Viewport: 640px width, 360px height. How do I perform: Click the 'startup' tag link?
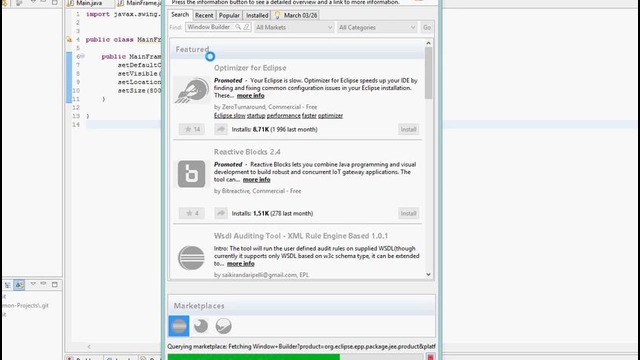click(x=256, y=116)
